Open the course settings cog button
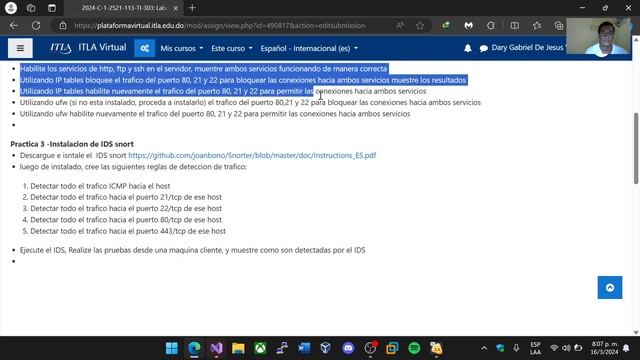640x360 pixels. pyautogui.click(x=144, y=48)
